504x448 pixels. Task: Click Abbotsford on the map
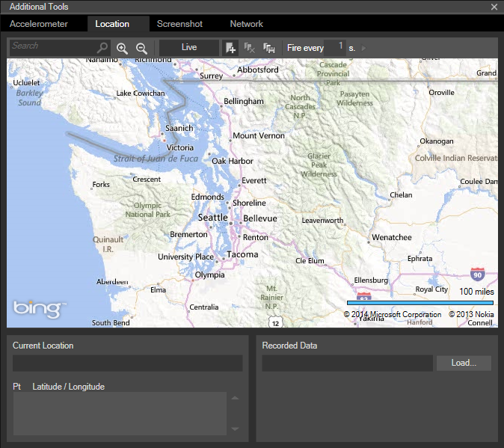[258, 70]
